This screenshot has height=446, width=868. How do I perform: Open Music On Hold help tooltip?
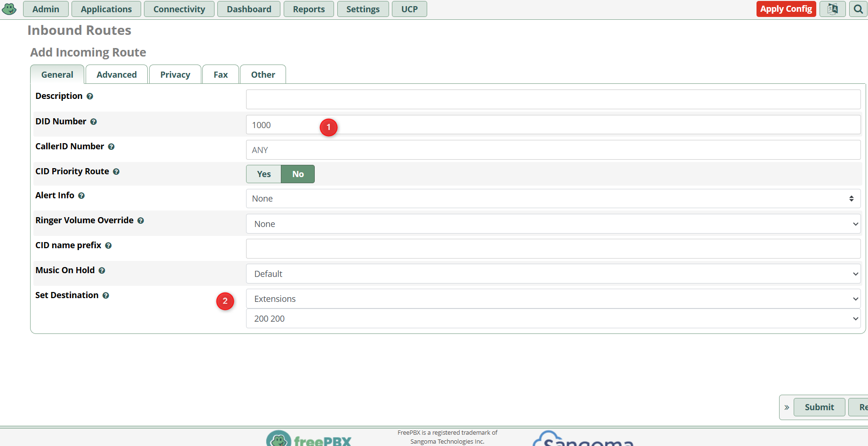(x=102, y=270)
